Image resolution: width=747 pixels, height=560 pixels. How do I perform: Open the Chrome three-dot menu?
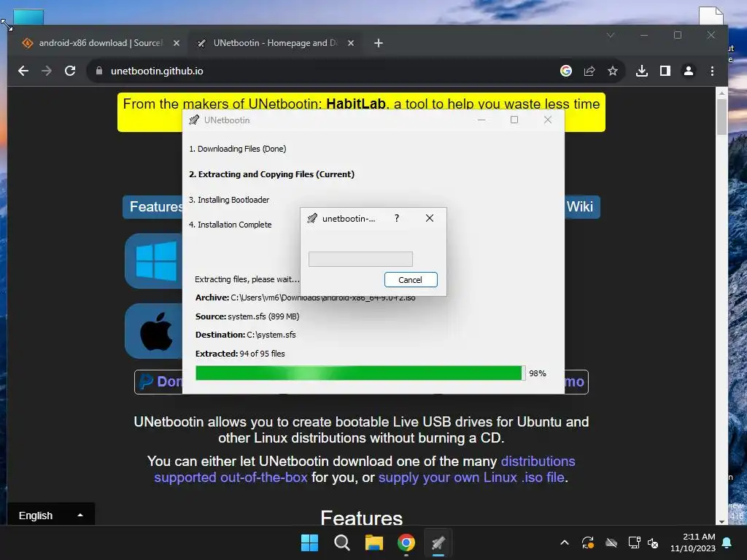tap(712, 71)
